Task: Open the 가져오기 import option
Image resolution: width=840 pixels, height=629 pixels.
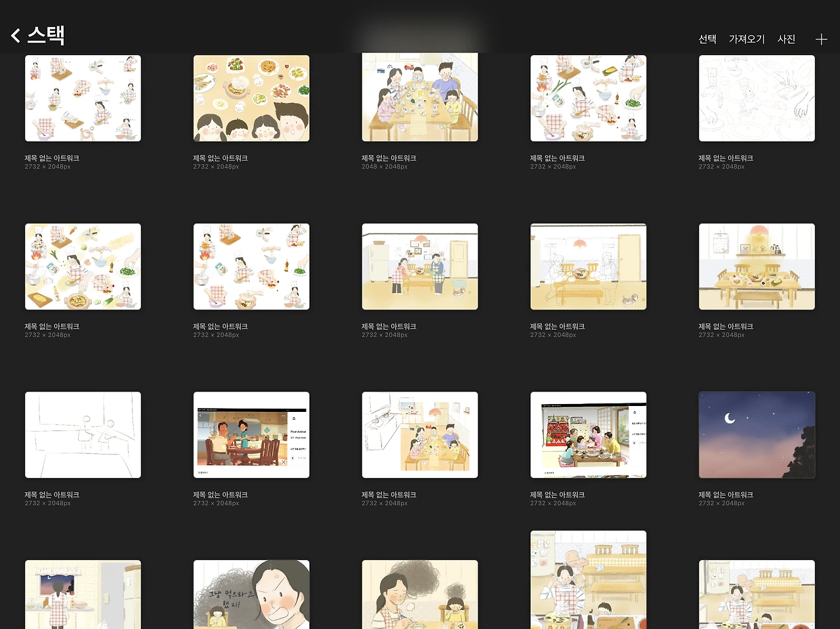Action: (x=747, y=39)
